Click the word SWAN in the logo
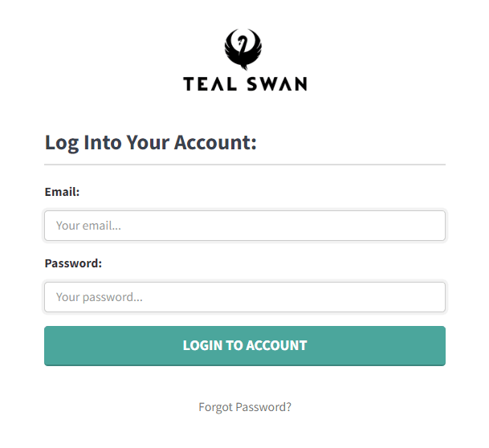The width and height of the screenshot is (489, 448). point(277,84)
